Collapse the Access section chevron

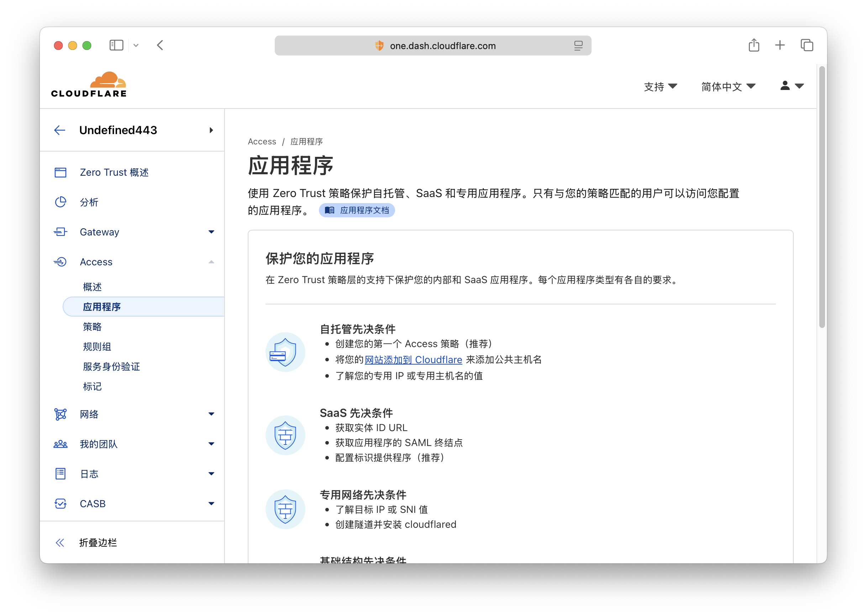(x=211, y=262)
